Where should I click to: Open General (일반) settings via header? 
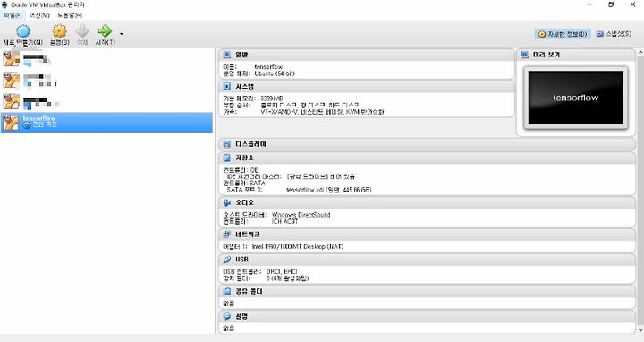[x=241, y=55]
